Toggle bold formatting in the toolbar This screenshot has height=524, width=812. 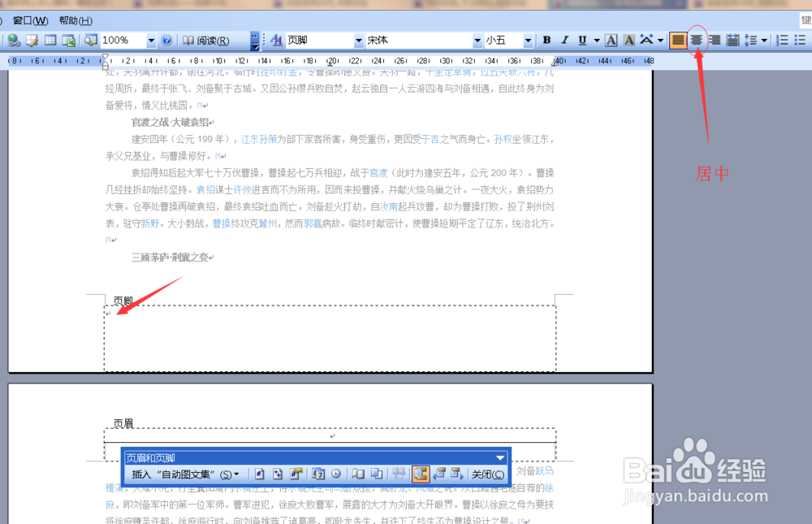546,40
